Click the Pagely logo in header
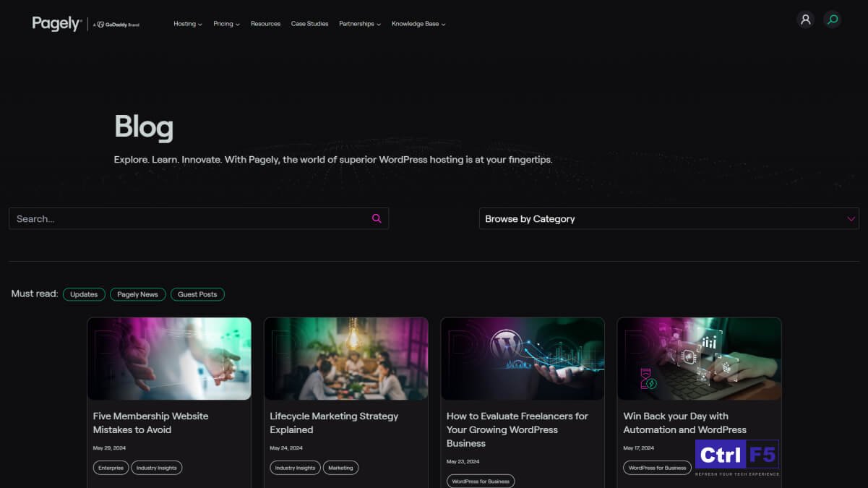868x488 pixels. [x=56, y=24]
